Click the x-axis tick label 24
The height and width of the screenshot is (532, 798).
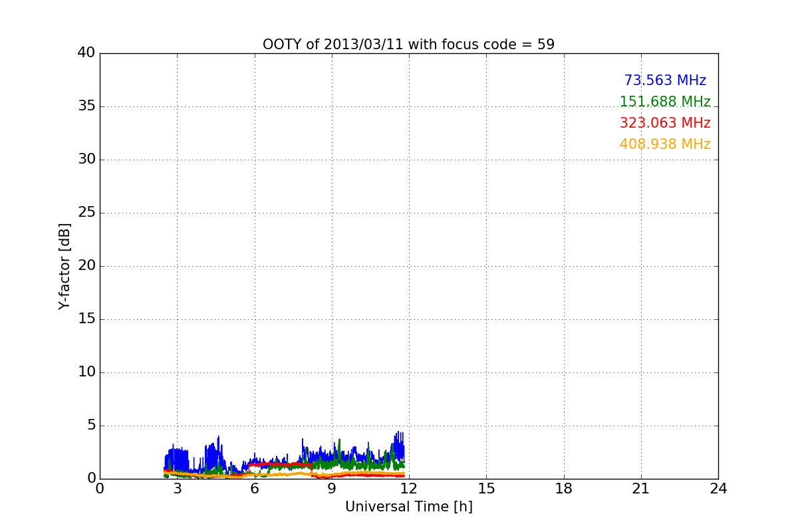[718, 489]
